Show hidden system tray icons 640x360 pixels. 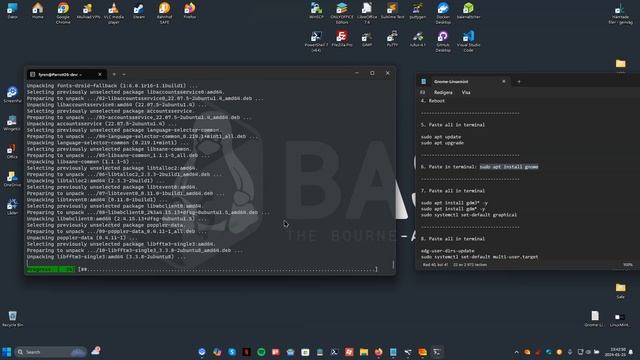click(516, 352)
